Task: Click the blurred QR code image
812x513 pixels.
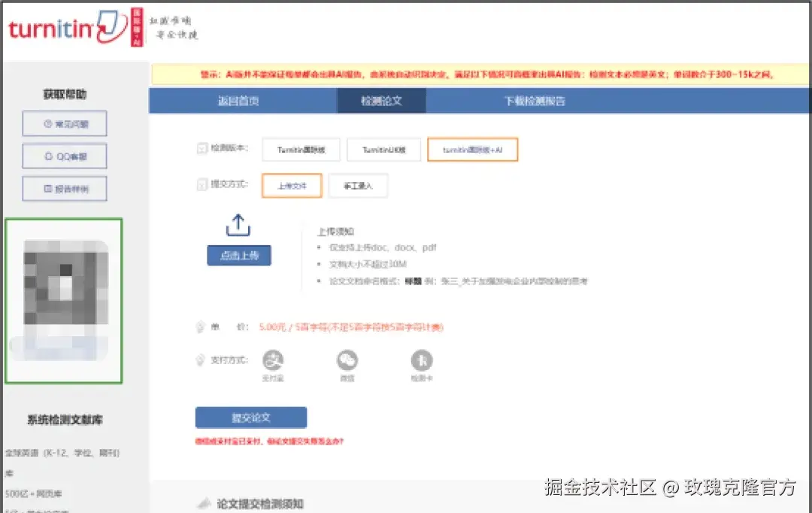Action: tap(65, 300)
